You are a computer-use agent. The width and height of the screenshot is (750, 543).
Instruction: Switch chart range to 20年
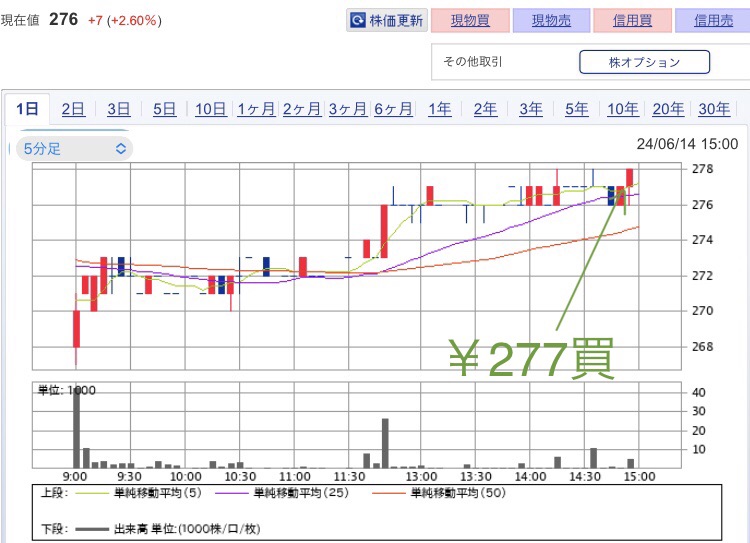(668, 109)
